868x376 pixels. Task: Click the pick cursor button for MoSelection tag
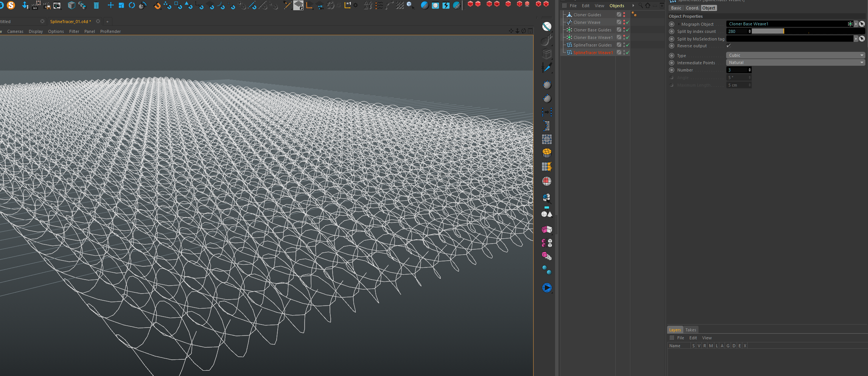pos(862,39)
